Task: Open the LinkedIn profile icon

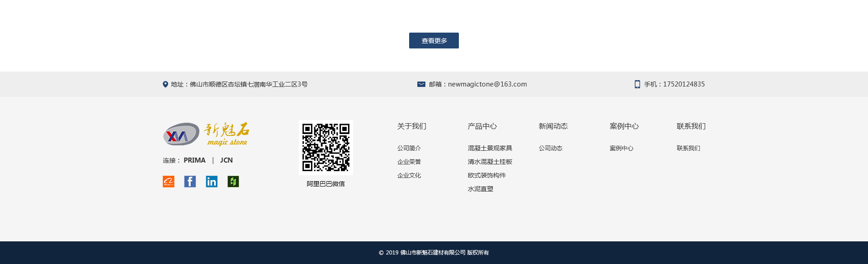Action: [x=212, y=182]
